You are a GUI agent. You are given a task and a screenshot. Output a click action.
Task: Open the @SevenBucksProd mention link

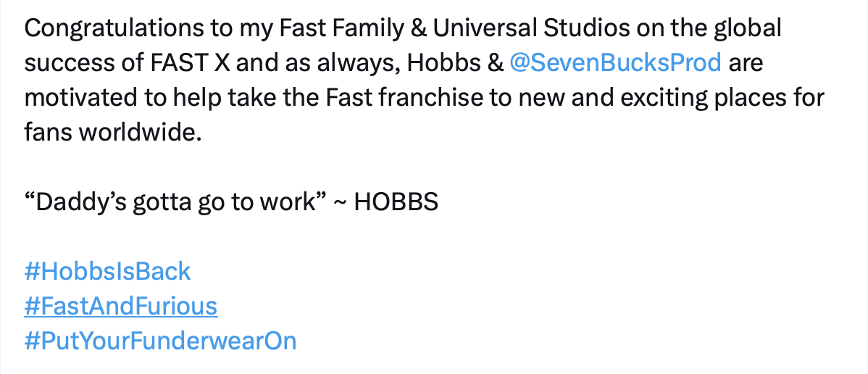click(x=615, y=63)
